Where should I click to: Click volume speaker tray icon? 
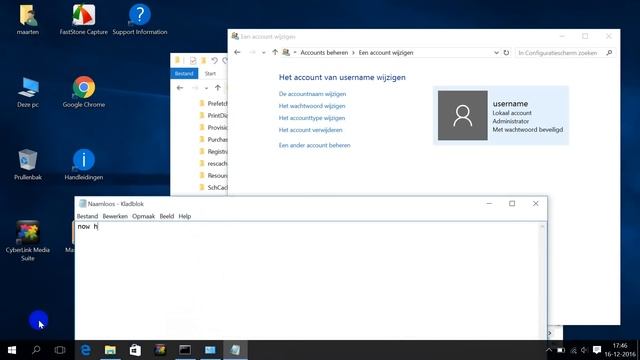point(584,350)
